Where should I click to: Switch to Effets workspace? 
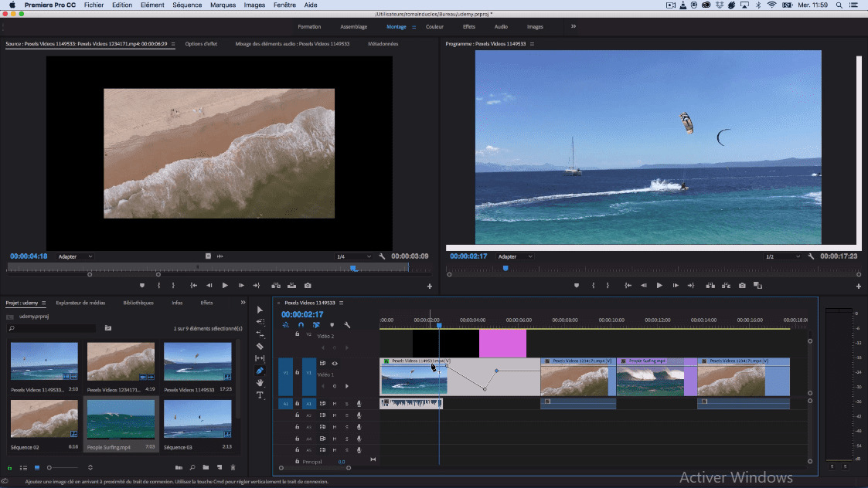click(x=469, y=26)
